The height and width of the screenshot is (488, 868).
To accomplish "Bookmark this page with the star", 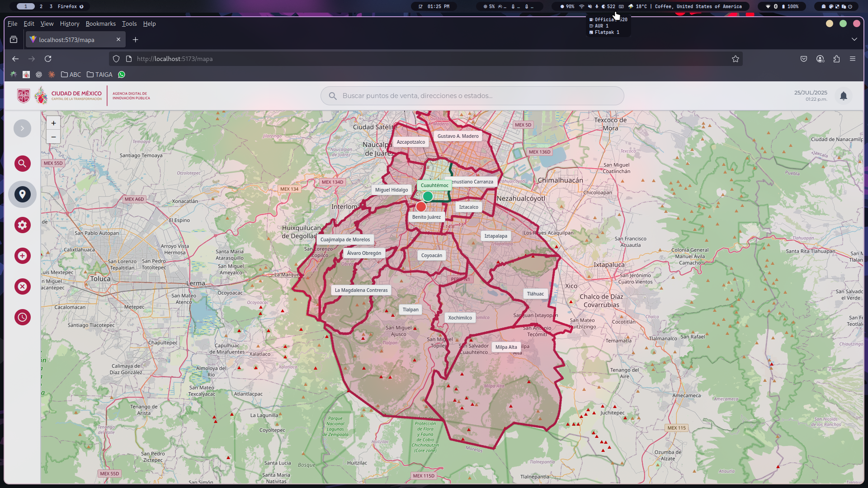I will click(735, 59).
